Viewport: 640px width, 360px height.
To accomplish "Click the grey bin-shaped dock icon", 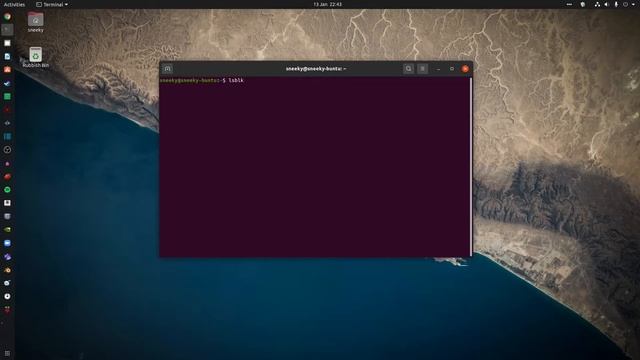I will pos(7,216).
